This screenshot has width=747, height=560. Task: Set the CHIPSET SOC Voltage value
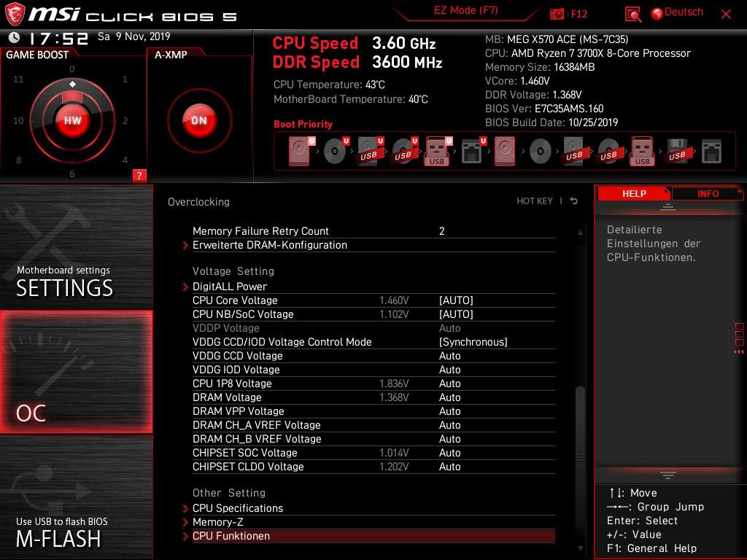(x=449, y=452)
